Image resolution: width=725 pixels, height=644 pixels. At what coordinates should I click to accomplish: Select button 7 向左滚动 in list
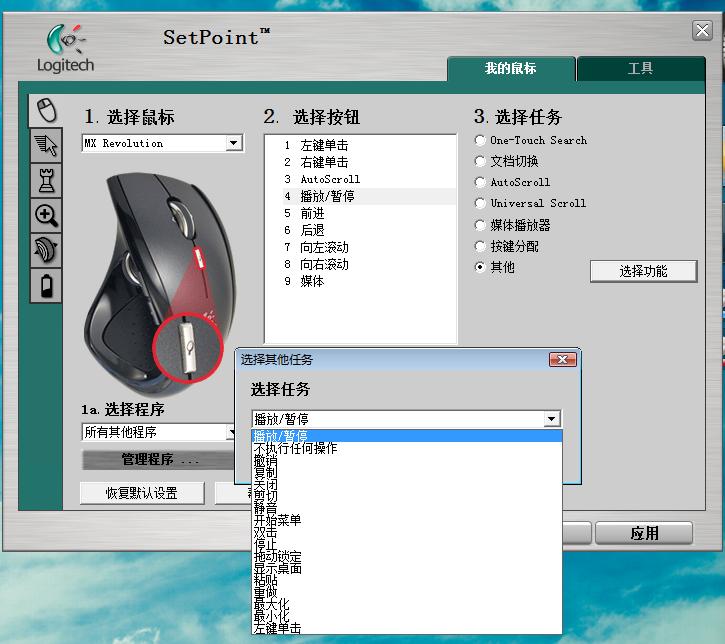[369, 247]
